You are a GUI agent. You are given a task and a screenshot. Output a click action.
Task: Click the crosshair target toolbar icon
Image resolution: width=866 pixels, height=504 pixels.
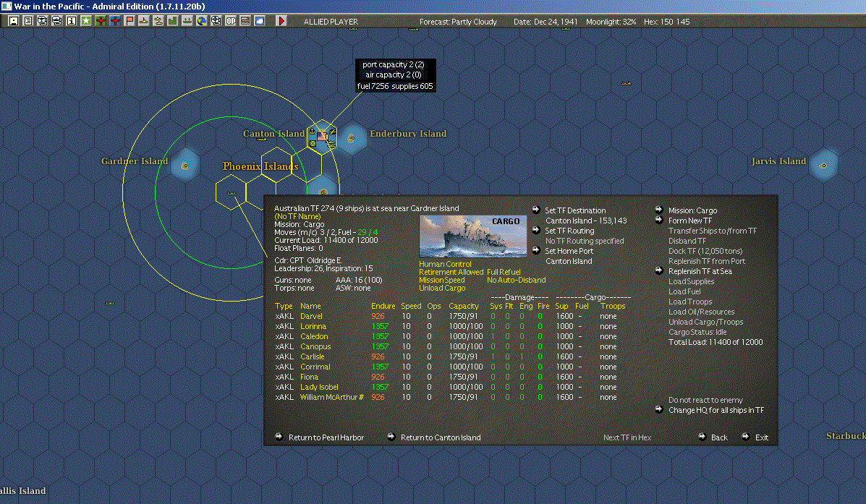coord(216,21)
